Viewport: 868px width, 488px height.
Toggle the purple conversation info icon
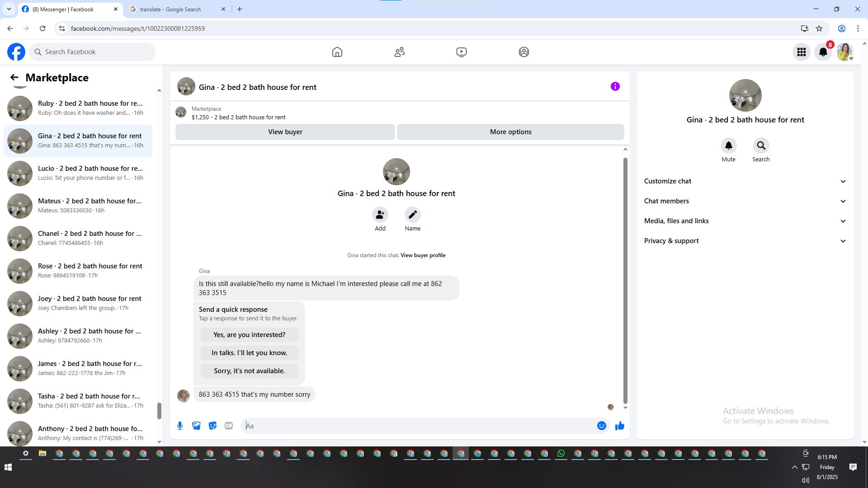pos(615,86)
